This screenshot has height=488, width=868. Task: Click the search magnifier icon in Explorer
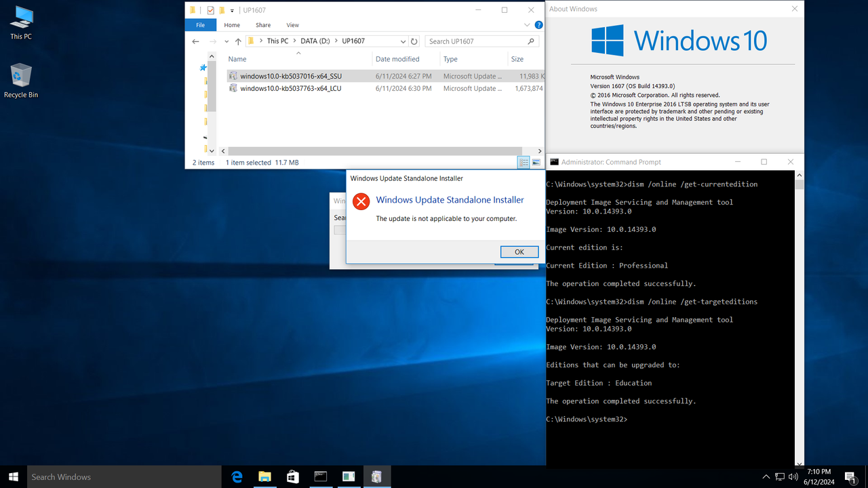(531, 41)
